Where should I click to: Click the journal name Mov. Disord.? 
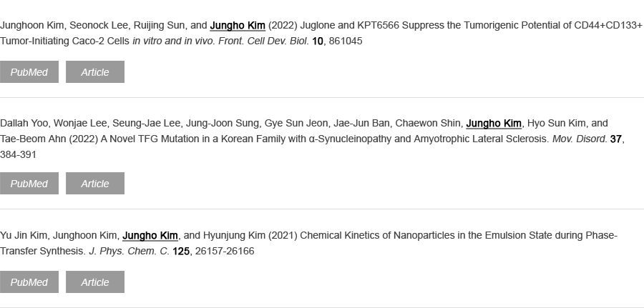pos(580,139)
